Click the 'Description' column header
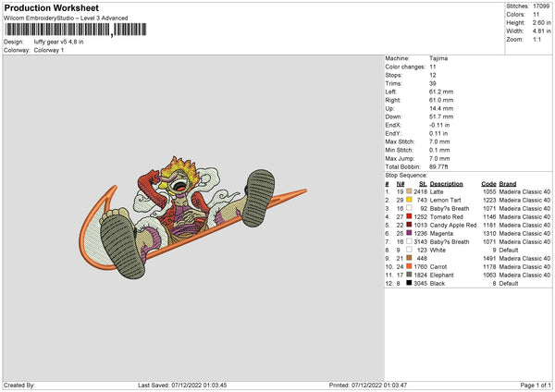 coord(447,184)
